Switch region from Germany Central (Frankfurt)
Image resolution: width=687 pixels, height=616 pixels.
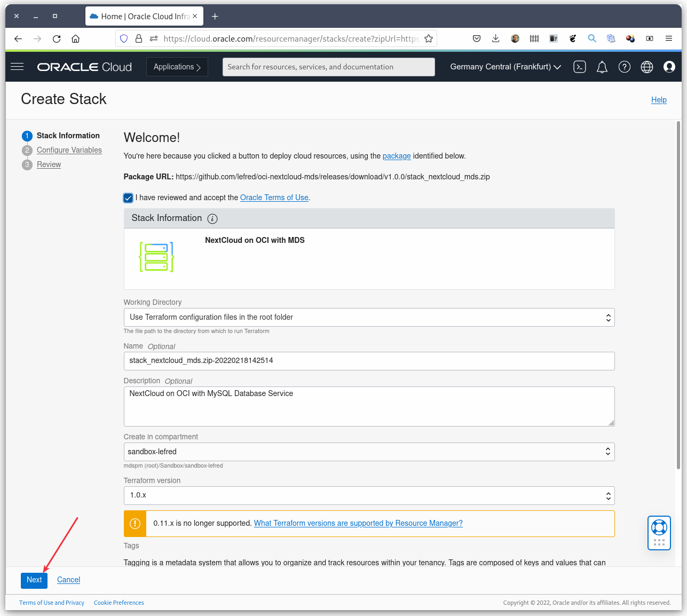(505, 67)
